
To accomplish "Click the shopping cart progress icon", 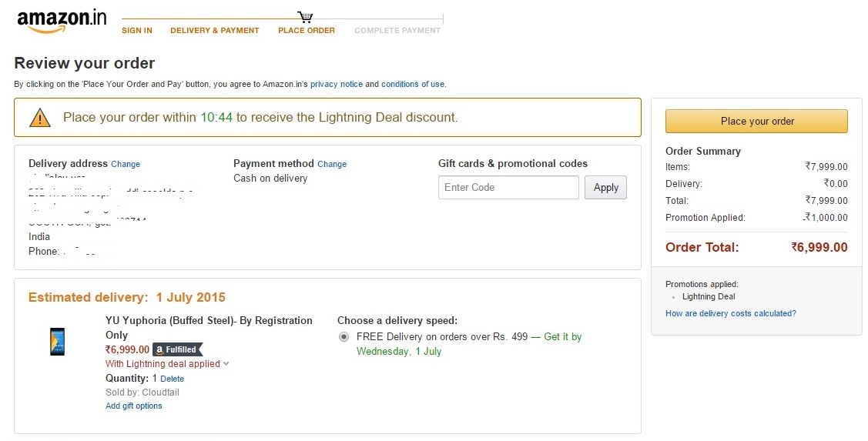I will 306,17.
